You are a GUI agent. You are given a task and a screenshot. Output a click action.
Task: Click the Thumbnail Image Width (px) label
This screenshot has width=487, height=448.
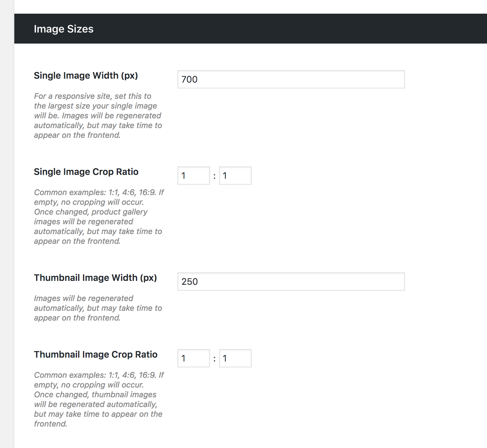click(96, 278)
